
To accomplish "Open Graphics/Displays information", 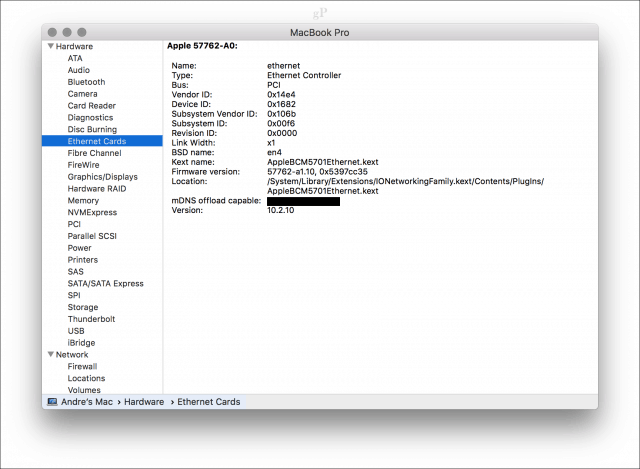I will [x=103, y=176].
